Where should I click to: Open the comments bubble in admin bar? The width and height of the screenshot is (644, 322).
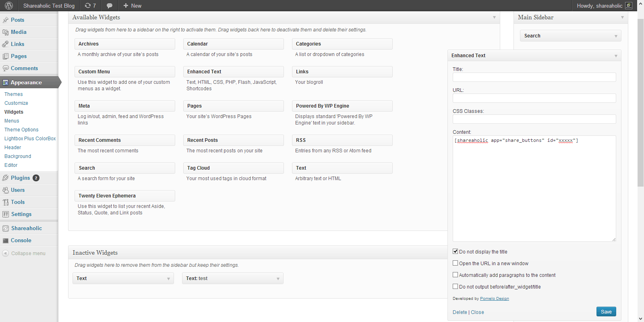click(110, 6)
